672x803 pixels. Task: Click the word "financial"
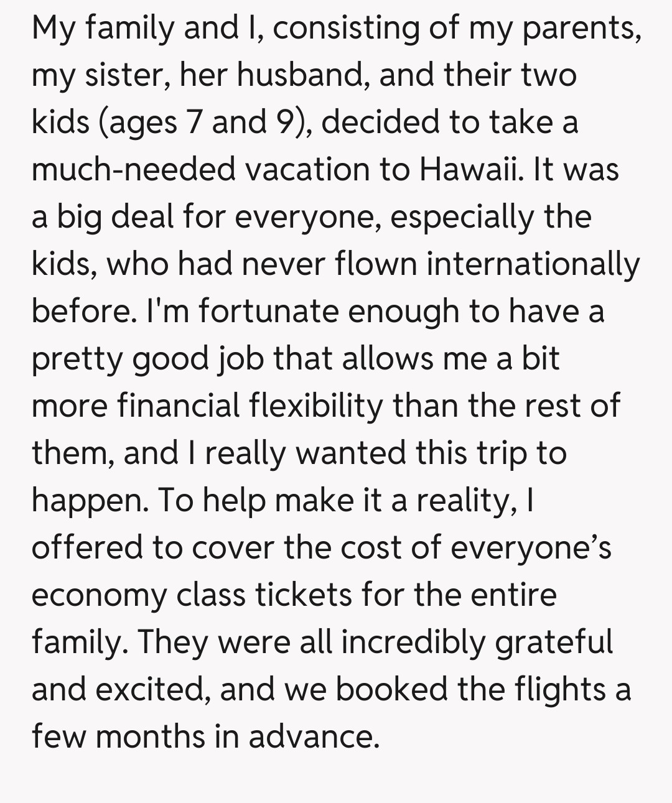click(179, 406)
